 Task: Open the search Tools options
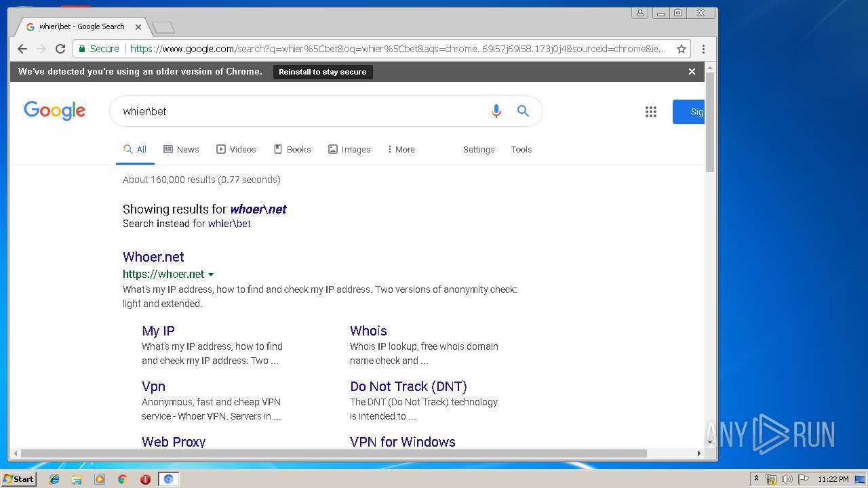click(521, 149)
